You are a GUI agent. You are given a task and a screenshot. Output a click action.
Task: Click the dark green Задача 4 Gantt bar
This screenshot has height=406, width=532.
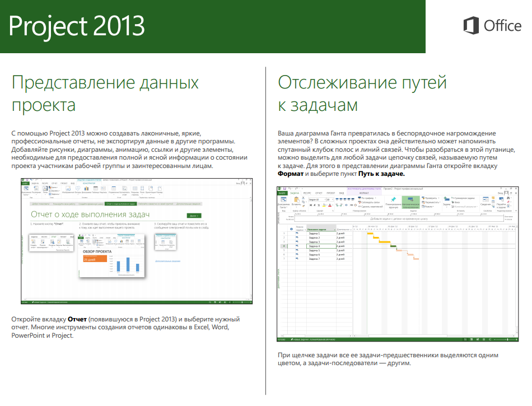point(393,246)
